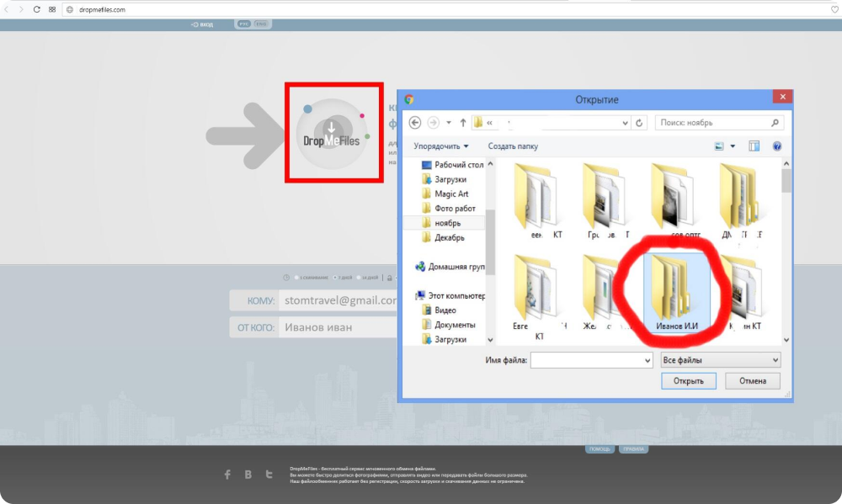842x504 pixels.
Task: Click the Twitter icon in page footer
Action: 269,475
